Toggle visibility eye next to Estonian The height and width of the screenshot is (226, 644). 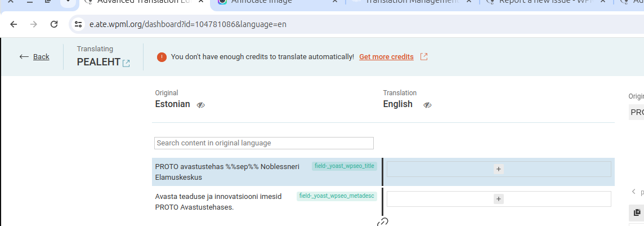point(201,105)
